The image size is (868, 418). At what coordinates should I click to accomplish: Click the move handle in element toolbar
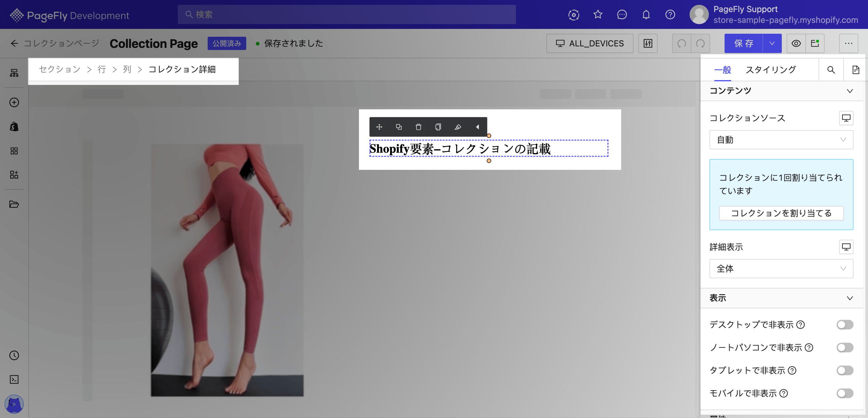379,127
